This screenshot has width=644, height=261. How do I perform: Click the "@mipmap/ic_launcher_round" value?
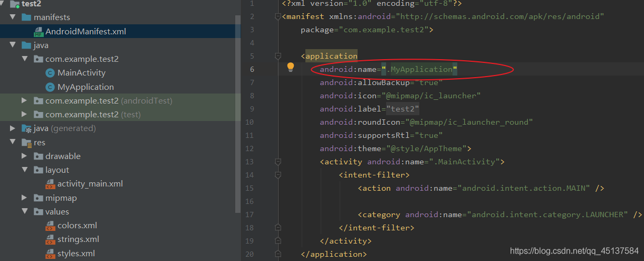pos(468,123)
